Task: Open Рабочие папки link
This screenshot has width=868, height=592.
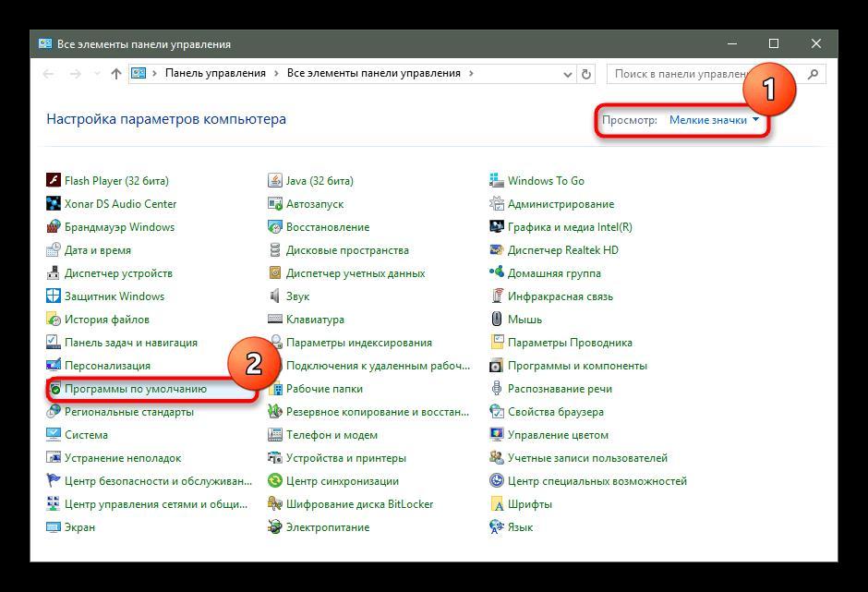Action: (324, 389)
